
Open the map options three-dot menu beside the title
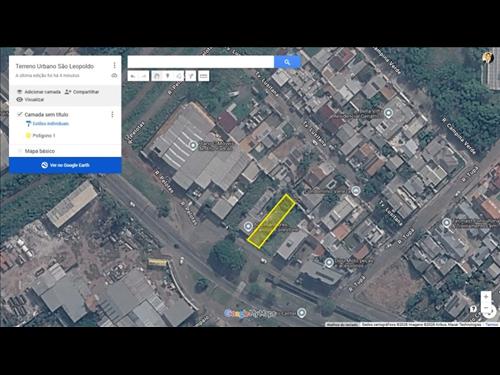pyautogui.click(x=114, y=65)
